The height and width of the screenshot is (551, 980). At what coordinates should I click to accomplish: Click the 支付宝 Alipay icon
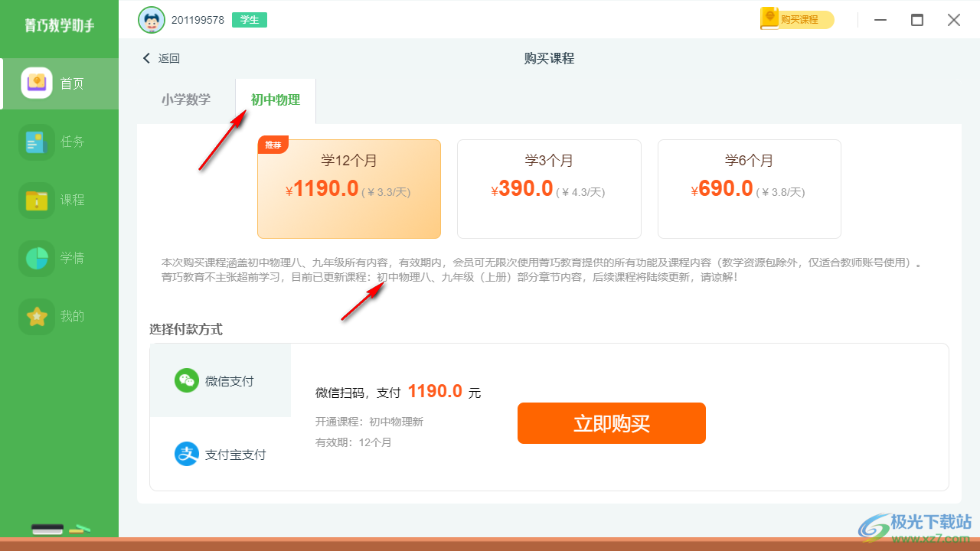[187, 454]
